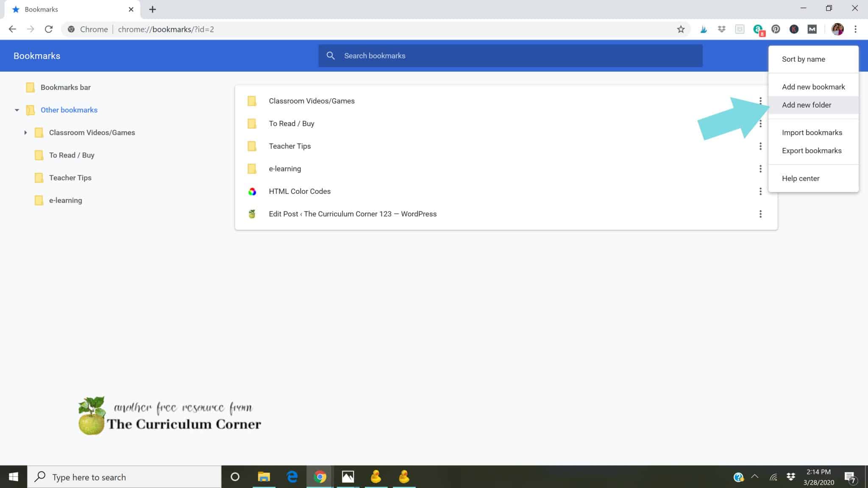Open the overflow menu for Teacher Tips

pyautogui.click(x=761, y=146)
